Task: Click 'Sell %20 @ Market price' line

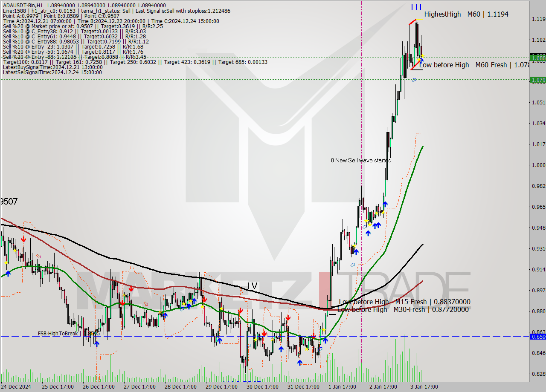Action: 82,26
